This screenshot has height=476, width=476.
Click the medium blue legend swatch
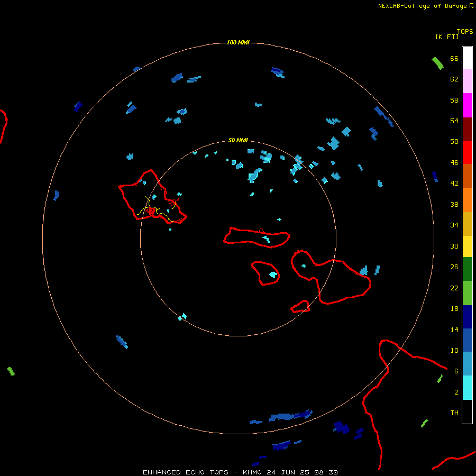click(467, 340)
